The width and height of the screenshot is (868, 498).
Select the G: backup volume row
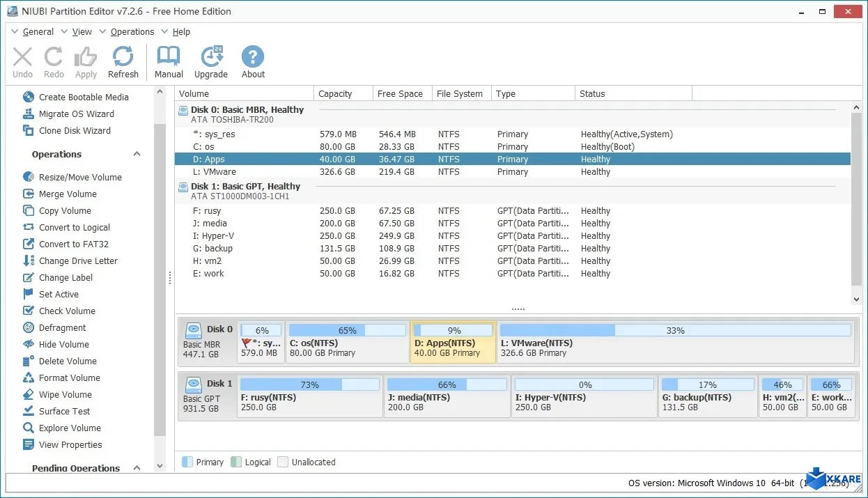click(513, 248)
